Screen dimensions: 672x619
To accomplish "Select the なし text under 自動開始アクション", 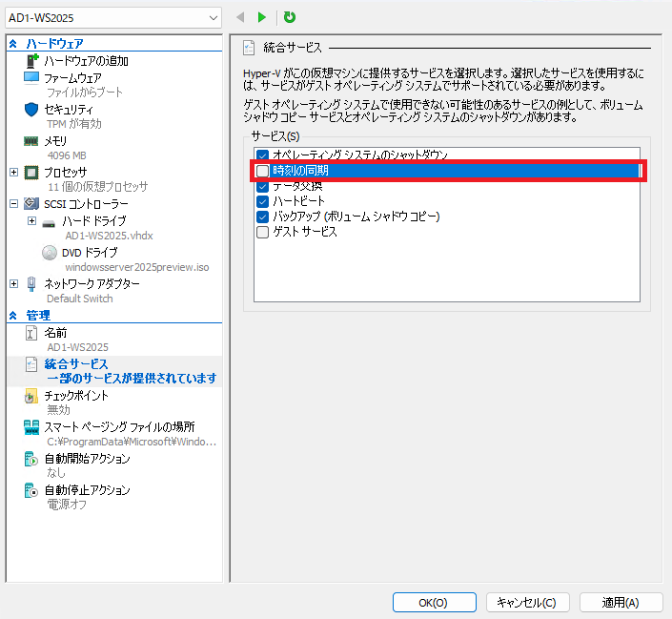I will 56,473.
